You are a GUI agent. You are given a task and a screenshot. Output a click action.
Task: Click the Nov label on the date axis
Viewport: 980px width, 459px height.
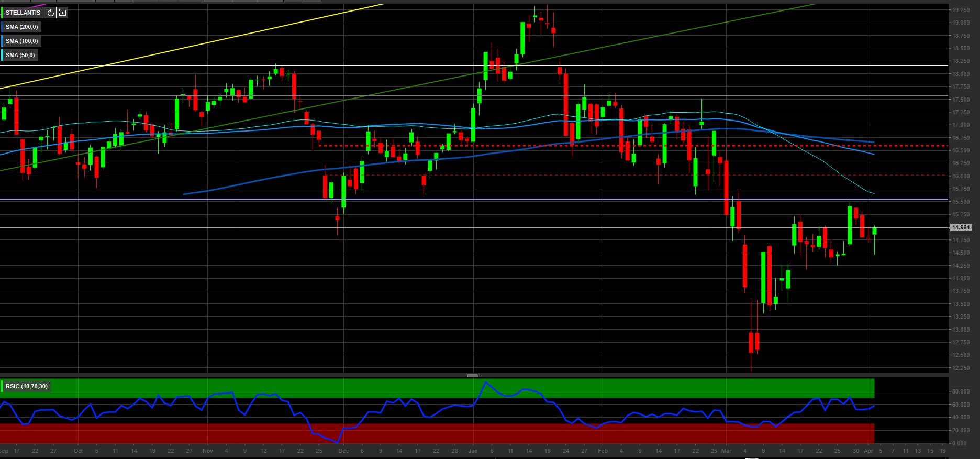(207, 451)
